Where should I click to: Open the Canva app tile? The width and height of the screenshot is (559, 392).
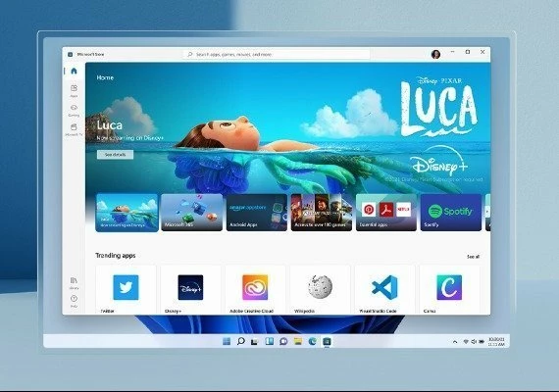[449, 289]
